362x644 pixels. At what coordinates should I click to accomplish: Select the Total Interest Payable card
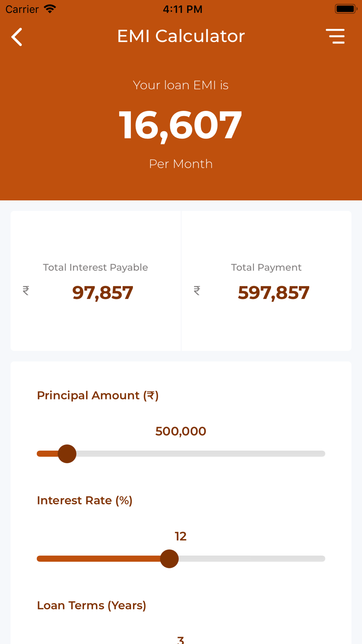point(96,281)
